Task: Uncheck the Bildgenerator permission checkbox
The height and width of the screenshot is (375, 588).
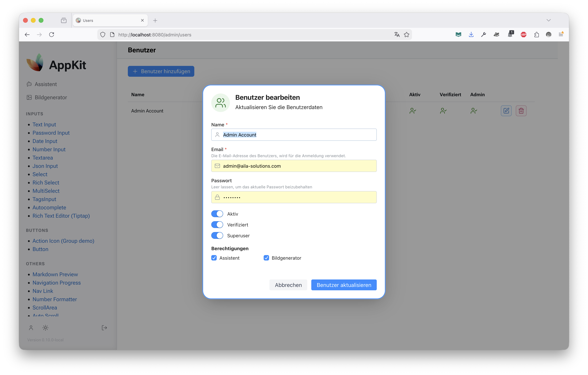Action: [266, 258]
